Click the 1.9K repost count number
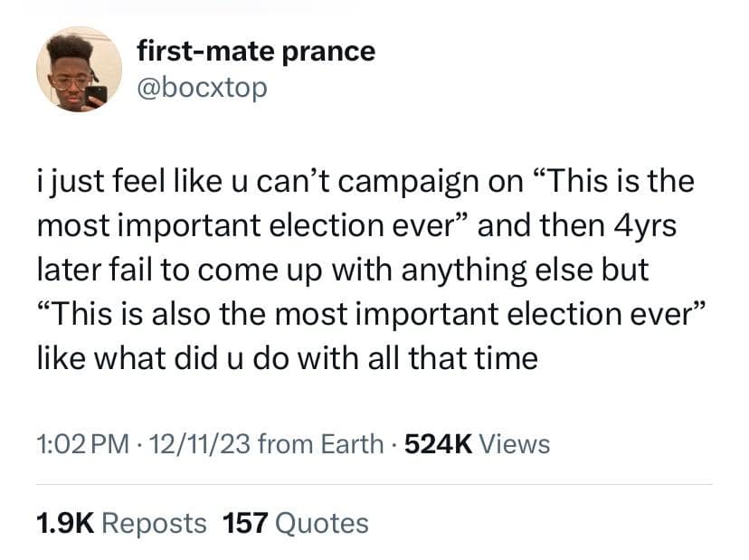 [x=67, y=523]
